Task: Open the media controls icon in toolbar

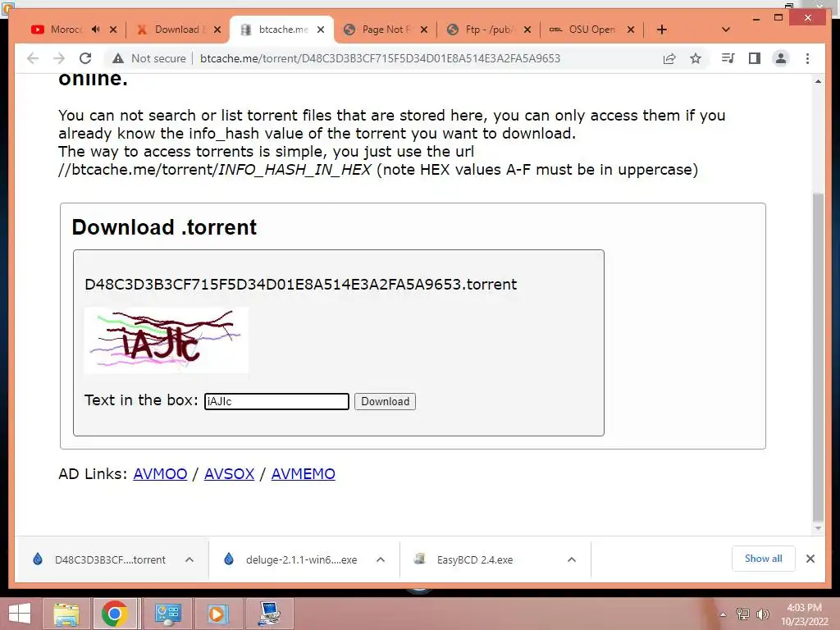Action: pos(728,58)
